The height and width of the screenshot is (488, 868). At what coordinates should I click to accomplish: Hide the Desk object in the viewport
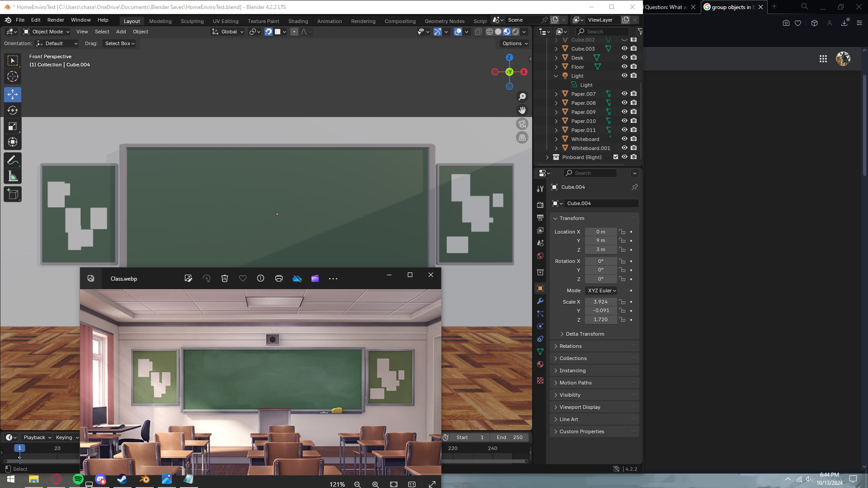(x=624, y=57)
